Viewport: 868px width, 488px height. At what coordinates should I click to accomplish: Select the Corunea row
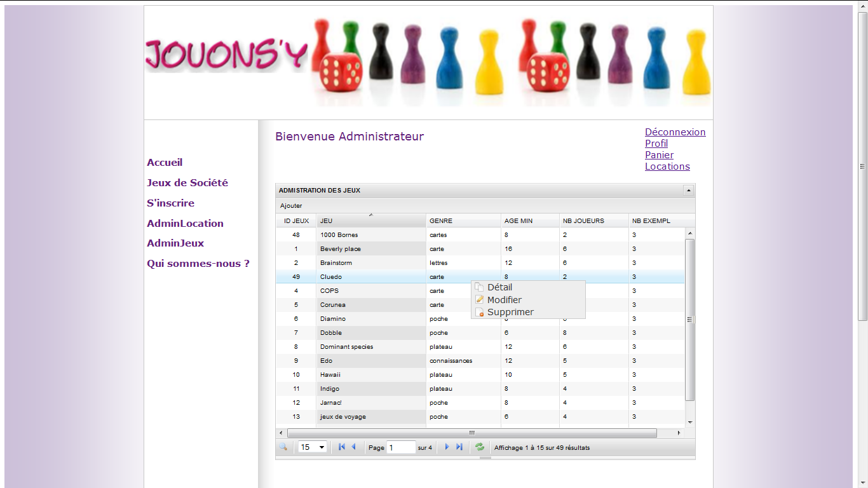[x=480, y=305]
